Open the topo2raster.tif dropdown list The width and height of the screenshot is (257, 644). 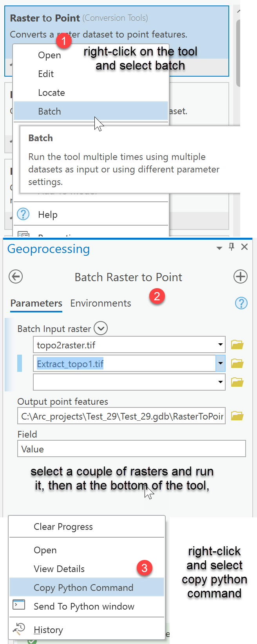(220, 344)
